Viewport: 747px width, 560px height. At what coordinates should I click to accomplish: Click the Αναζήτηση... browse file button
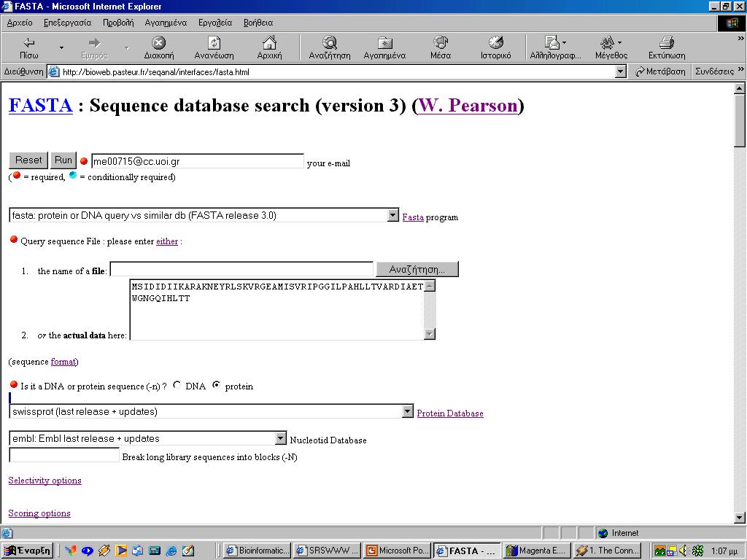[x=417, y=269]
